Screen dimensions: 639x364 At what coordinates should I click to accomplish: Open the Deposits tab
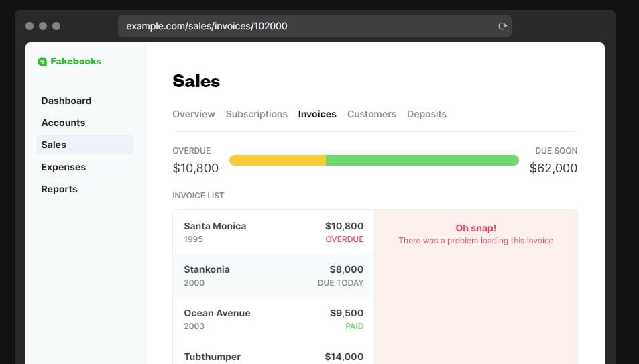[x=426, y=114]
